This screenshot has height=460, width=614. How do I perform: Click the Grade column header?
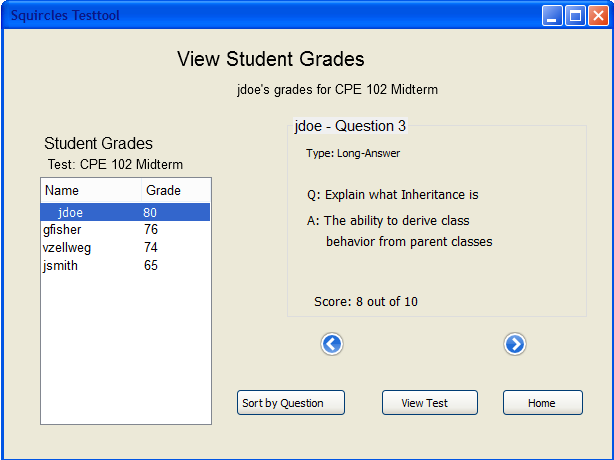[163, 190]
